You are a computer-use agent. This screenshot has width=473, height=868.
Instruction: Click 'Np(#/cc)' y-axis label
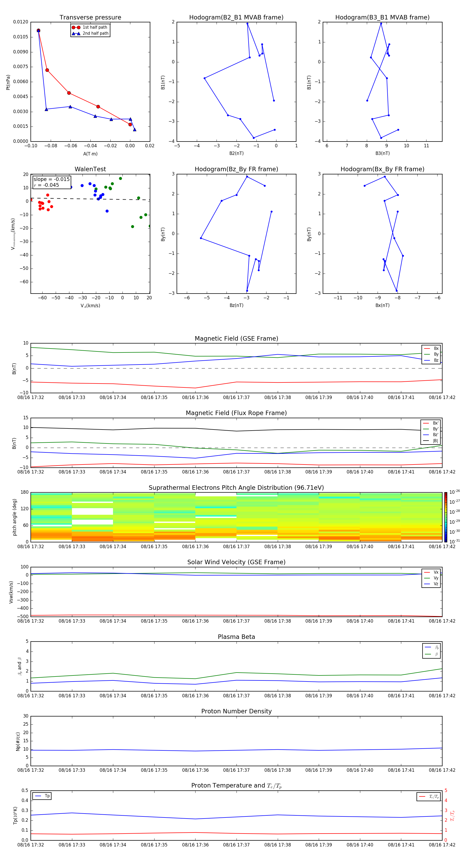(x=18, y=741)
